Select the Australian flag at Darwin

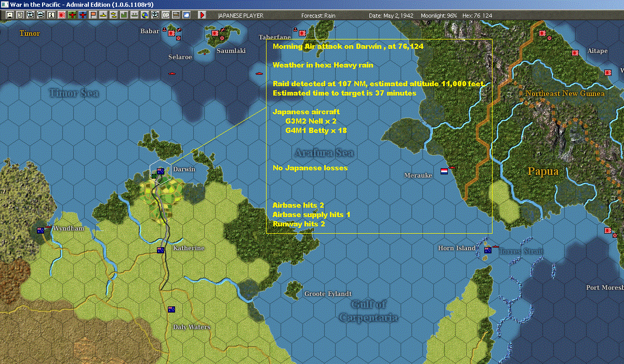pyautogui.click(x=161, y=171)
